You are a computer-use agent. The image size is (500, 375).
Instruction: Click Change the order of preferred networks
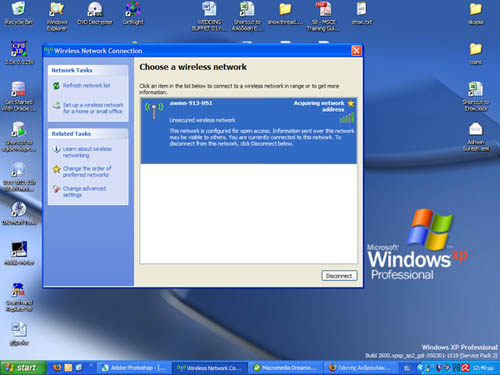coord(87,172)
